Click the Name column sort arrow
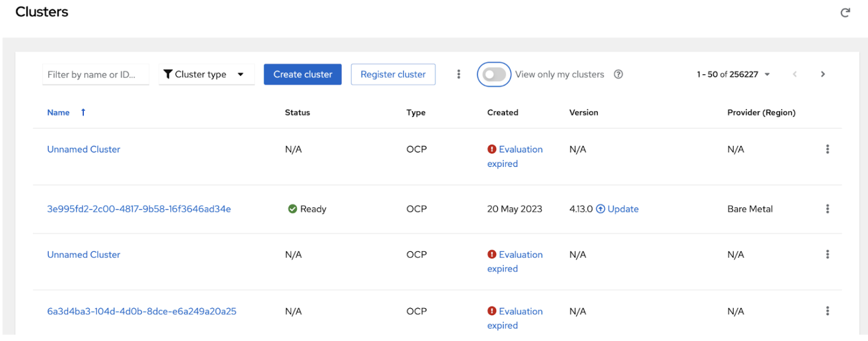868x341 pixels. [83, 112]
